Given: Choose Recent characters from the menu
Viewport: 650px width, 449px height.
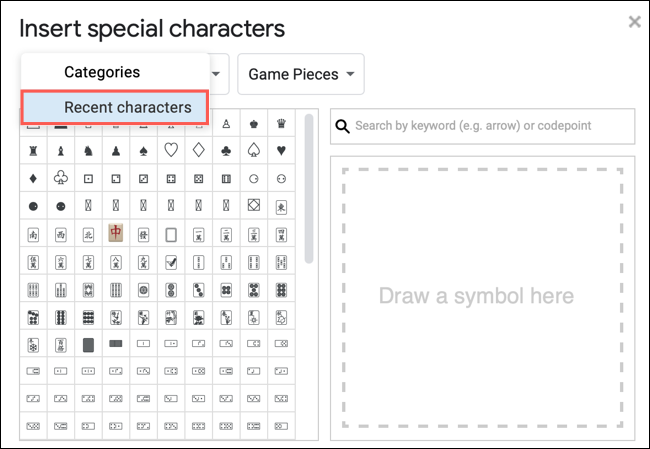Looking at the screenshot, I should [127, 107].
